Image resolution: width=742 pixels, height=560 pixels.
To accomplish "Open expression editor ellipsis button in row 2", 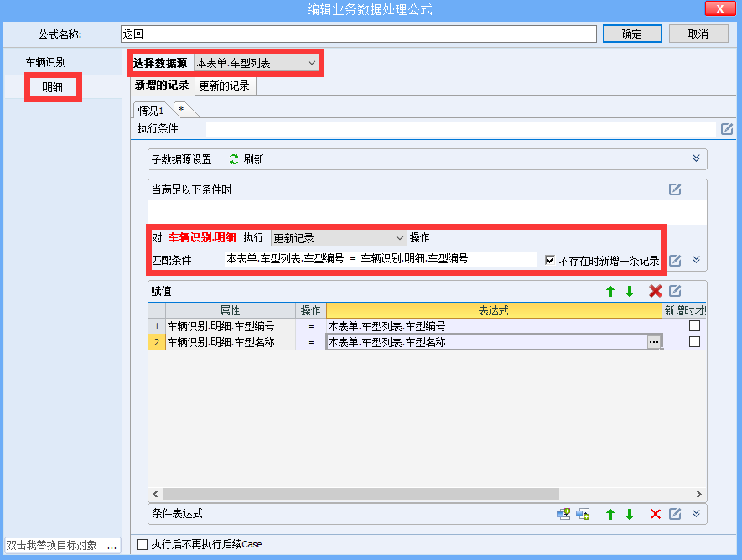I will (x=653, y=342).
